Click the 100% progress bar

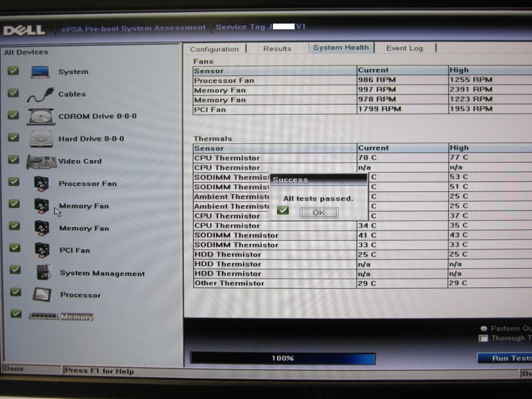(283, 358)
